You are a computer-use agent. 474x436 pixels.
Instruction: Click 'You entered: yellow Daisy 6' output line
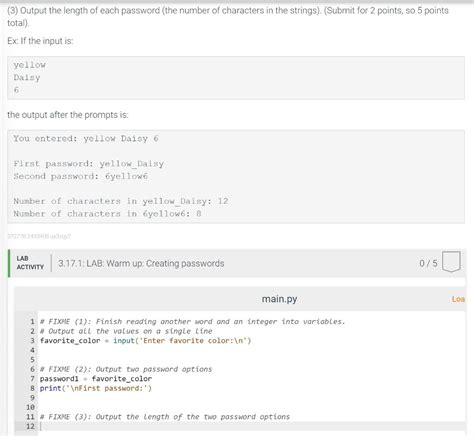[86, 139]
